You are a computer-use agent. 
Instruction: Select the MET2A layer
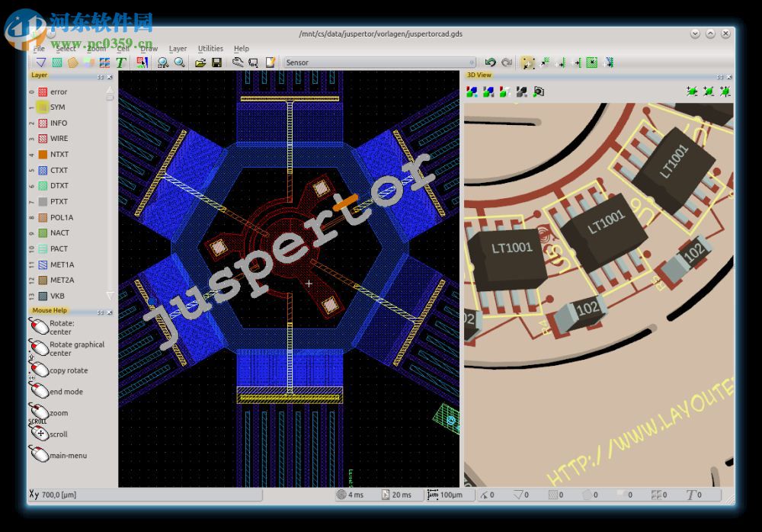[x=68, y=280]
